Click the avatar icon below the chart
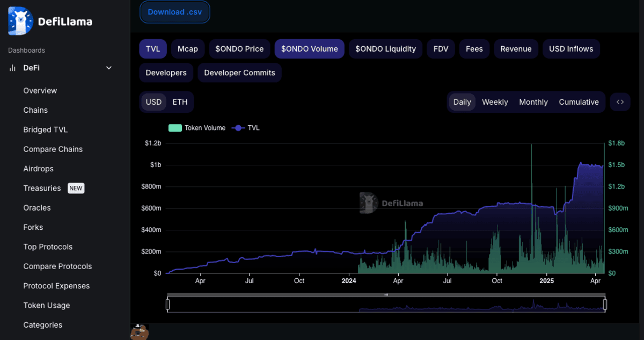The image size is (644, 340). coord(139,332)
